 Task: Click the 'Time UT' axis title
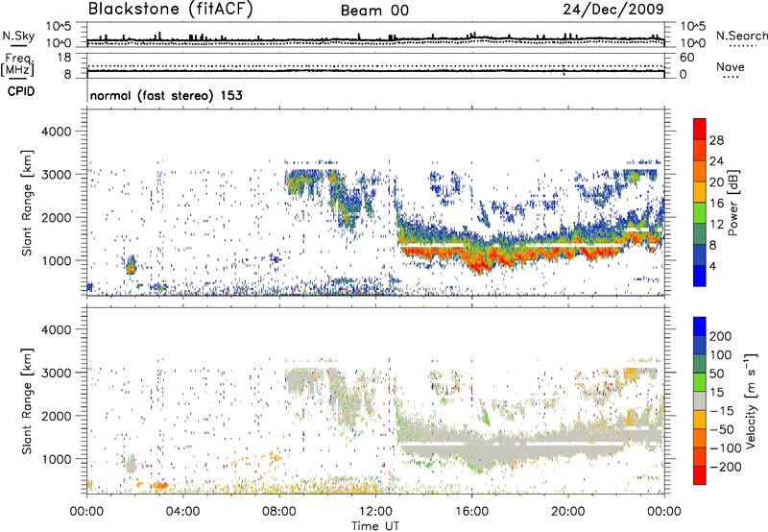375,525
